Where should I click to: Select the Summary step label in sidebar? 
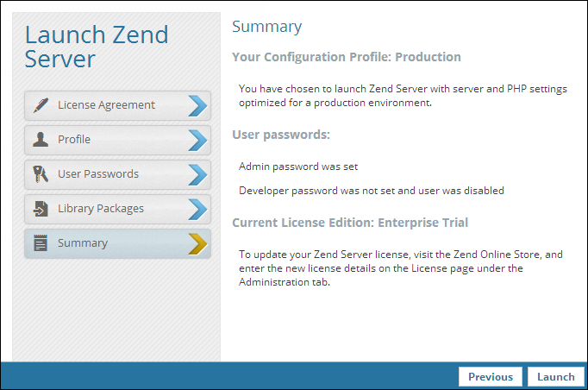pos(83,243)
